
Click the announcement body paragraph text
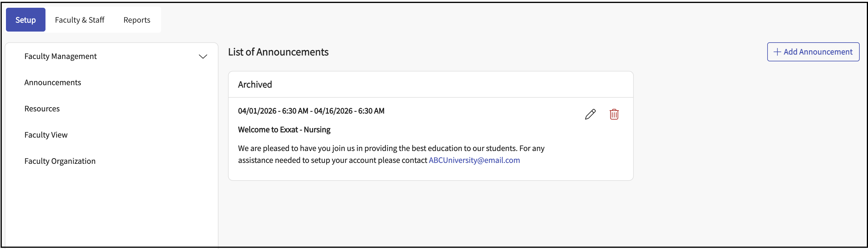click(x=391, y=148)
